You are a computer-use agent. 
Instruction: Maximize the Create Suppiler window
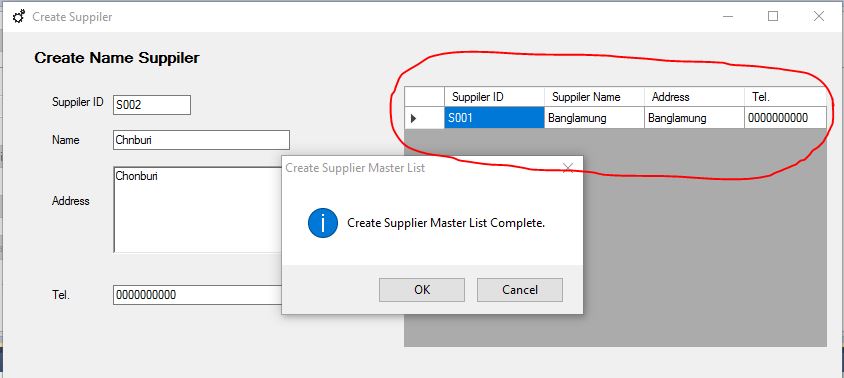pos(773,17)
